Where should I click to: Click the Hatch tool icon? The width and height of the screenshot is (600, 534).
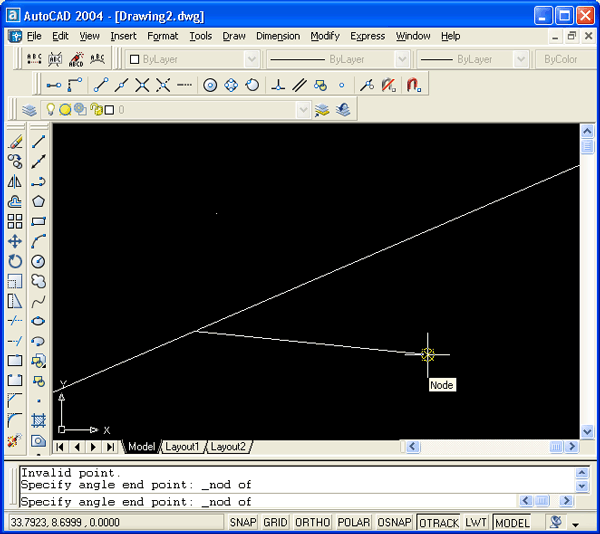click(x=38, y=420)
